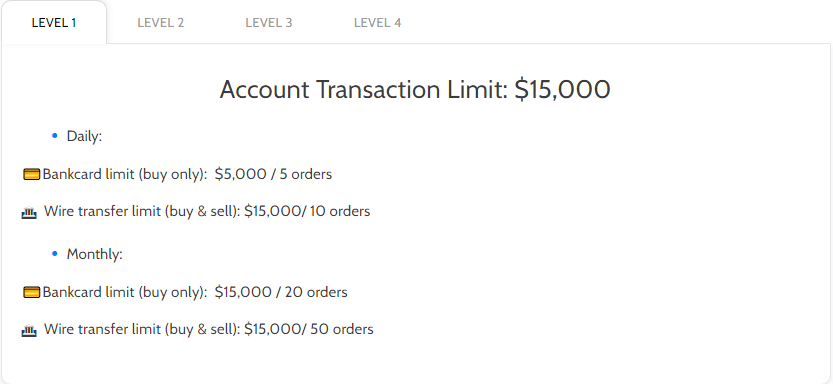Click the blue bullet beside Monthly
833x384 pixels.
[x=54, y=254]
